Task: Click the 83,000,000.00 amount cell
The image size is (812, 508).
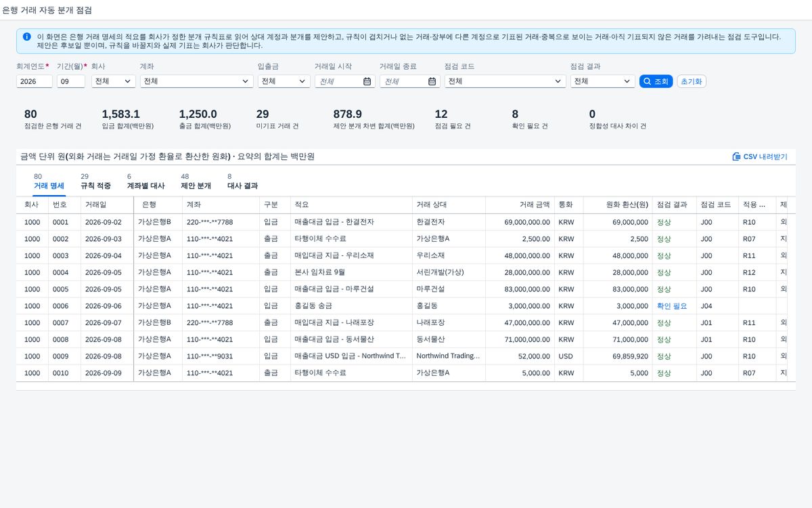Action: tap(520, 289)
